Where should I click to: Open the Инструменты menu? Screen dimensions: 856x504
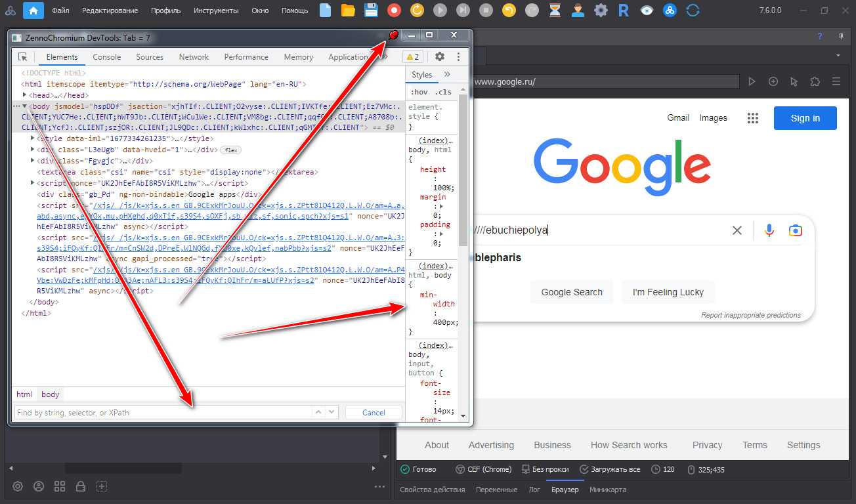pos(217,11)
